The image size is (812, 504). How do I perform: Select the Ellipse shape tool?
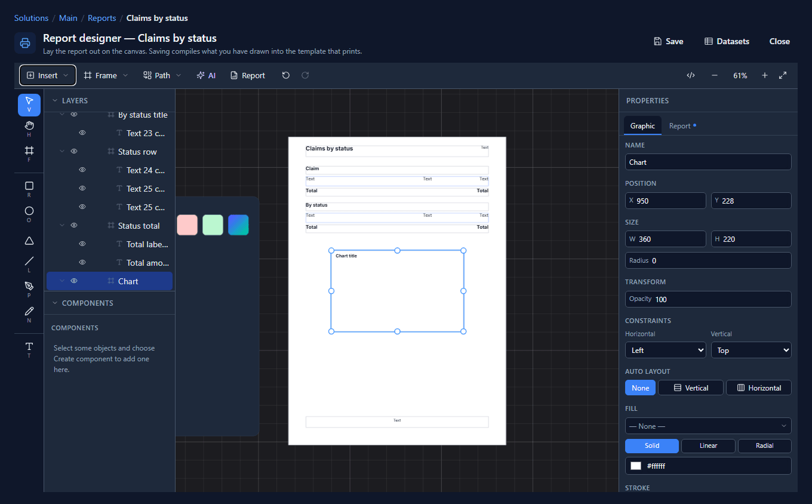[29, 214]
